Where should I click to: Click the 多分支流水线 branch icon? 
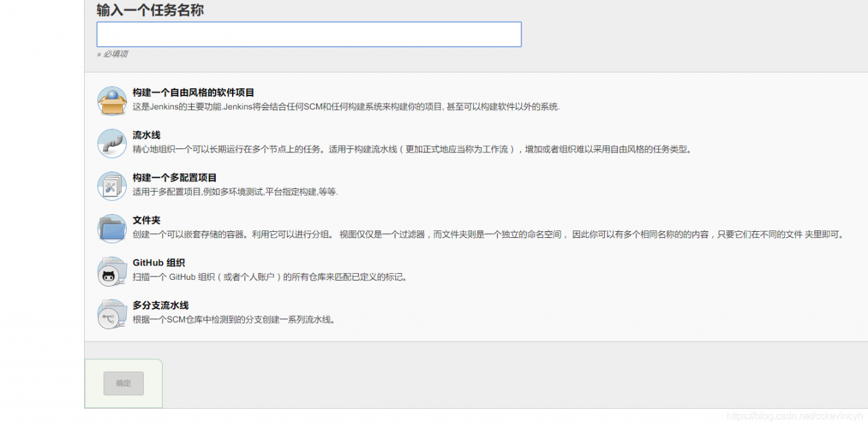pyautogui.click(x=112, y=314)
